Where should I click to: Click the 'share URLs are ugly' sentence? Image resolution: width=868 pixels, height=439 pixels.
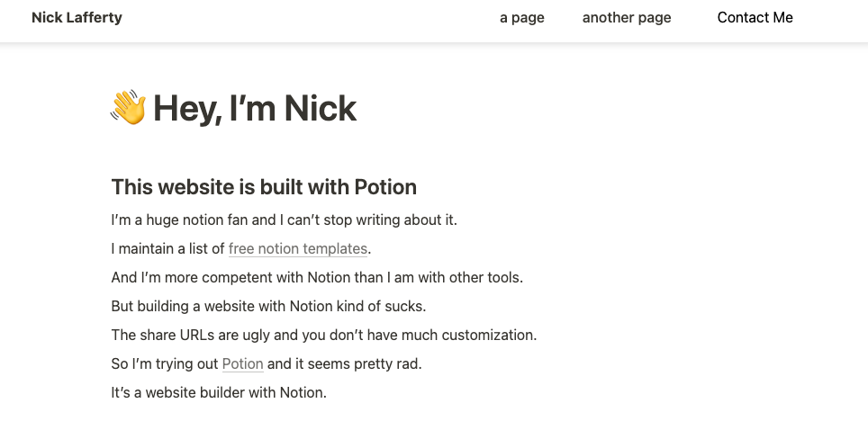(x=324, y=335)
